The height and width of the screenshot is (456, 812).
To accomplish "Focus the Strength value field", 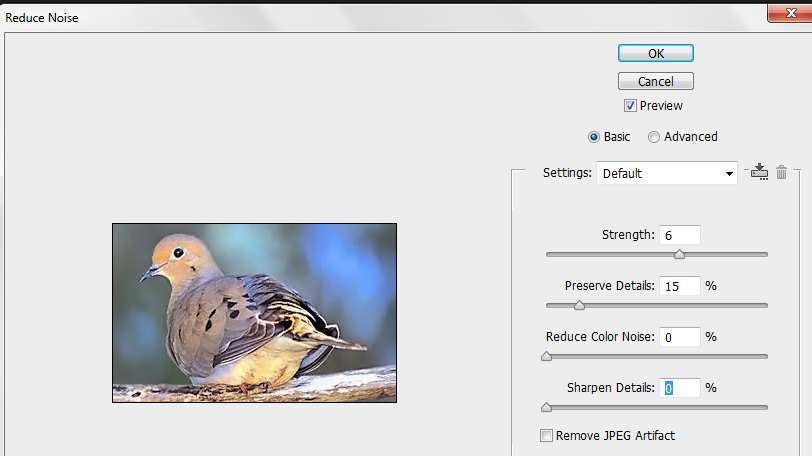I will (x=680, y=235).
